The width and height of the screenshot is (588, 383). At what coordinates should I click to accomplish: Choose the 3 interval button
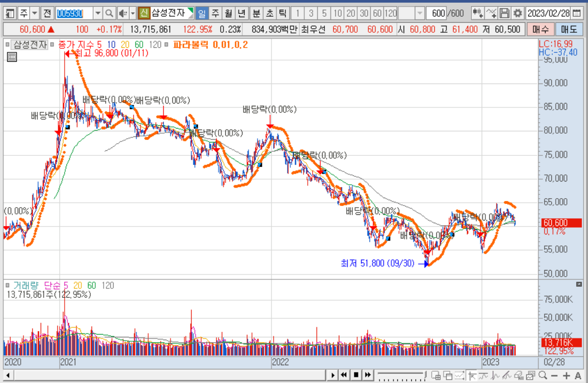pyautogui.click(x=311, y=13)
